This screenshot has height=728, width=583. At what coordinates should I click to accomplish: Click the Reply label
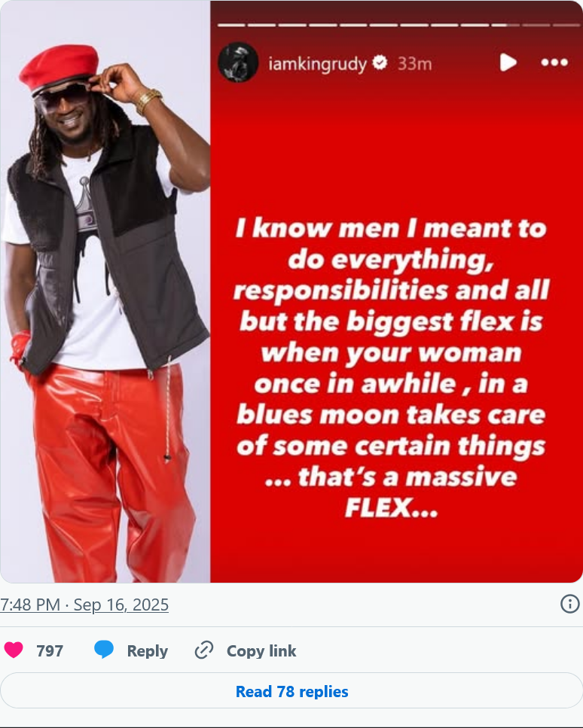(x=148, y=651)
